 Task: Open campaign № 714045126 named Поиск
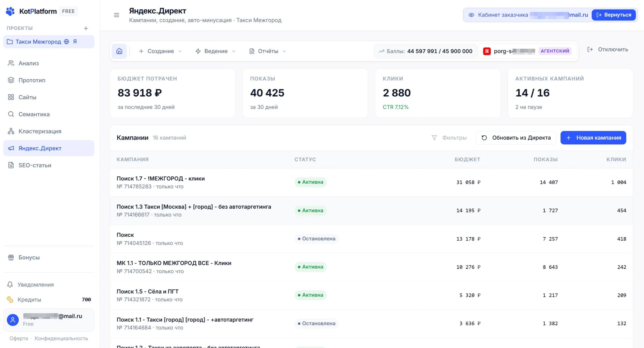[x=125, y=235]
